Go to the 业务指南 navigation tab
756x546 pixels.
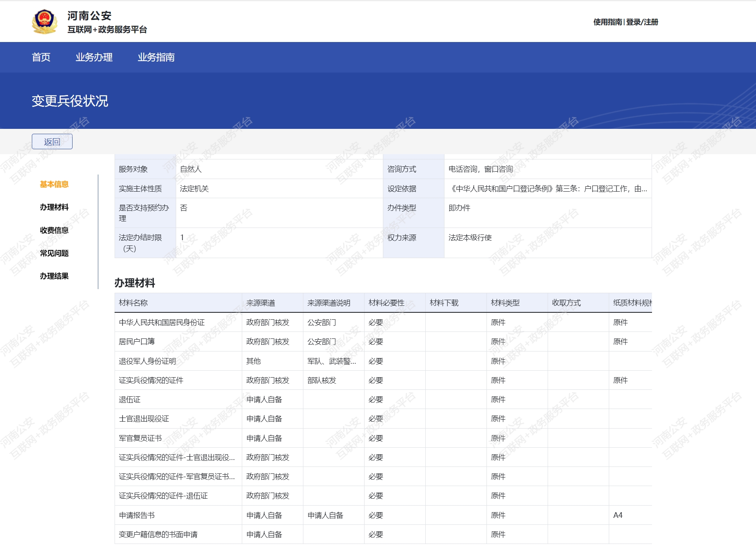pyautogui.click(x=156, y=57)
